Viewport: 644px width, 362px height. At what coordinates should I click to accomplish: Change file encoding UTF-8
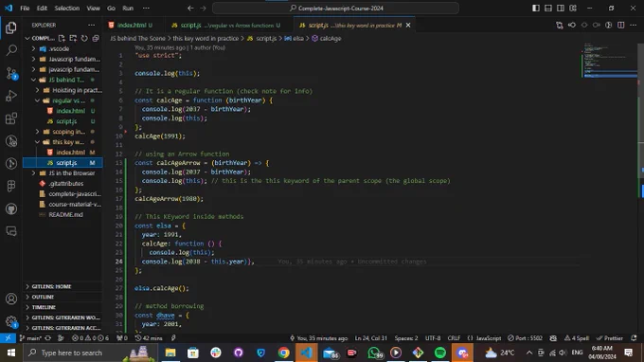pyautogui.click(x=433, y=338)
